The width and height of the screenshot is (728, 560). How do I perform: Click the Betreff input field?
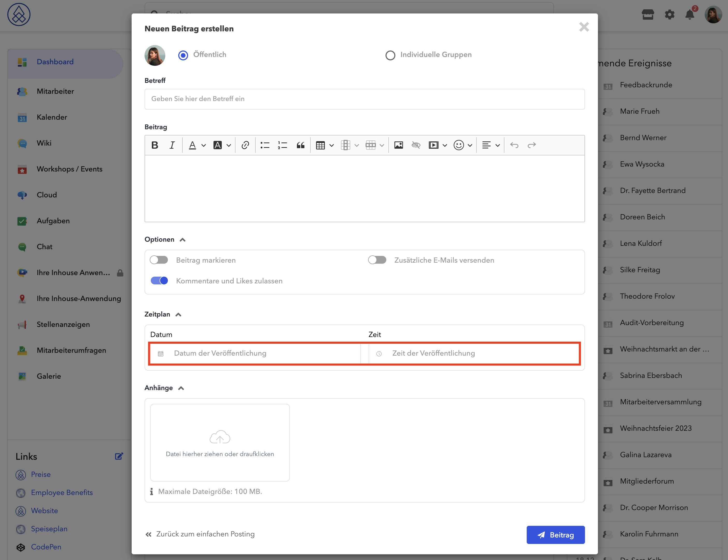tap(364, 99)
